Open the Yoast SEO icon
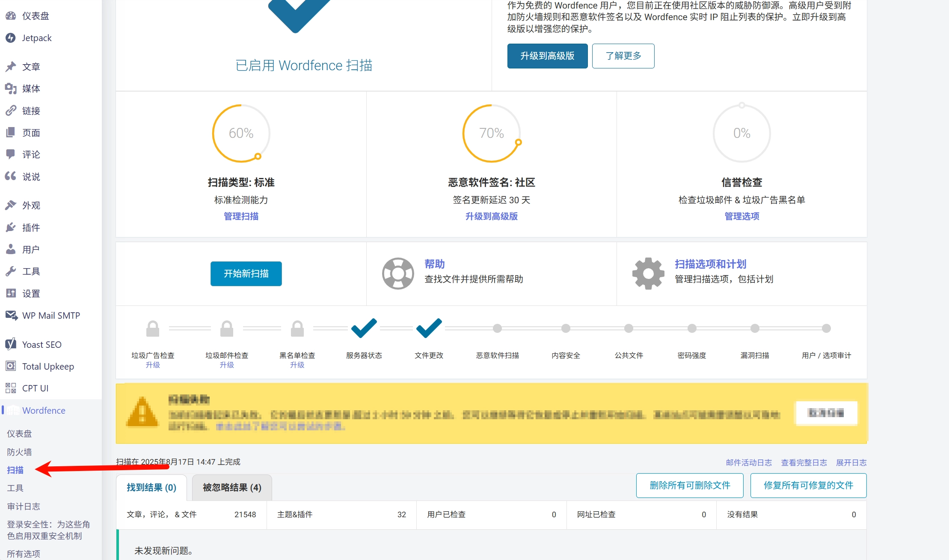The height and width of the screenshot is (560, 949). pos(11,344)
